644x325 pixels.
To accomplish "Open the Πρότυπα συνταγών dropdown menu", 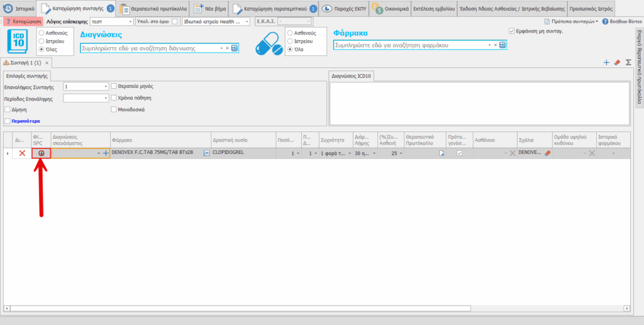I will (x=571, y=21).
